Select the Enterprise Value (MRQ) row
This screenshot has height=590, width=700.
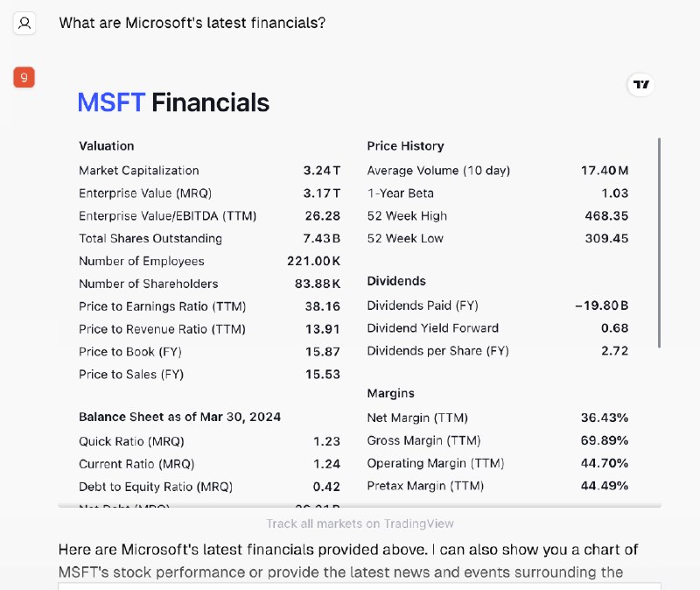(209, 193)
